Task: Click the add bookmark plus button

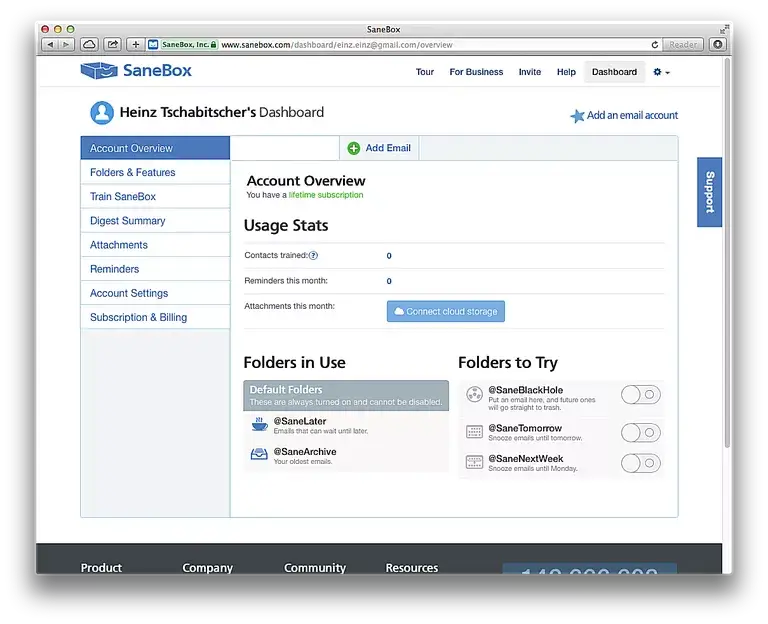Action: click(x=136, y=45)
